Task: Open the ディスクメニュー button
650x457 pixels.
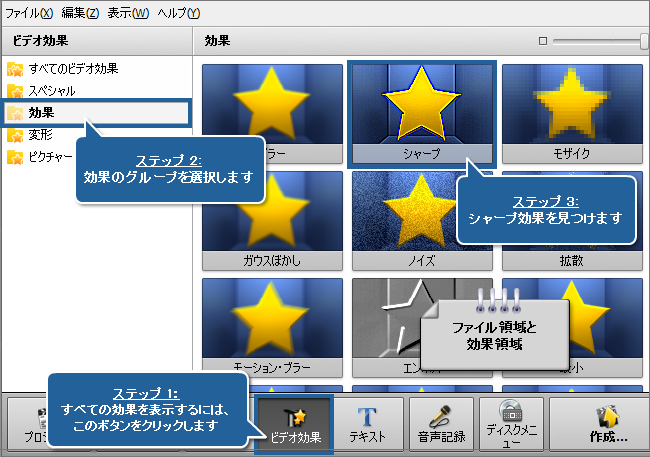Action: click(512, 425)
